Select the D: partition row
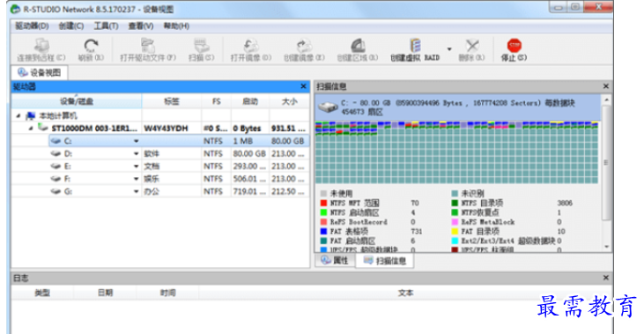 click(160, 153)
